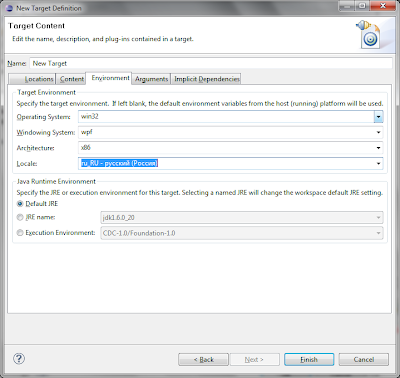Open the CDC-1.0/Foundation-1.0 execution environment dropdown
Screen dimensions: 400x378
(x=242, y=233)
